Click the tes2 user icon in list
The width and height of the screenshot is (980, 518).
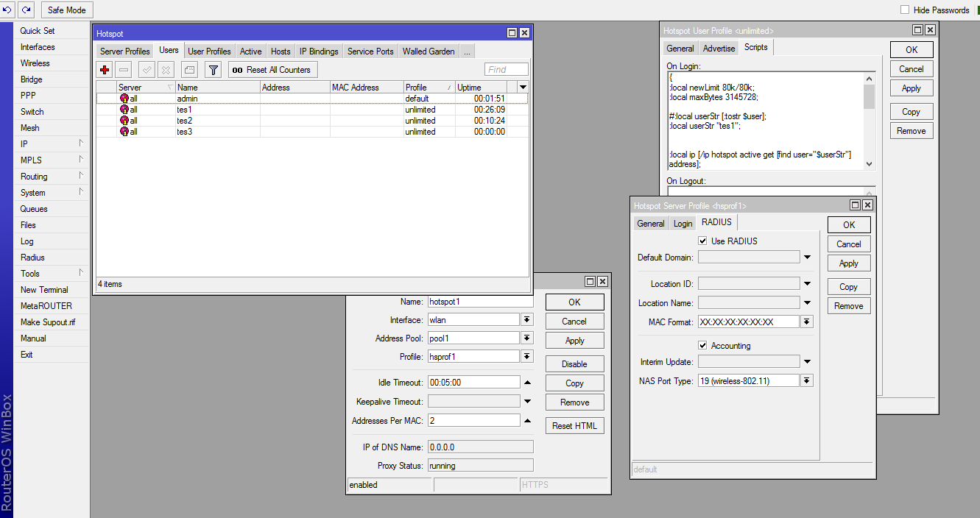coord(124,121)
